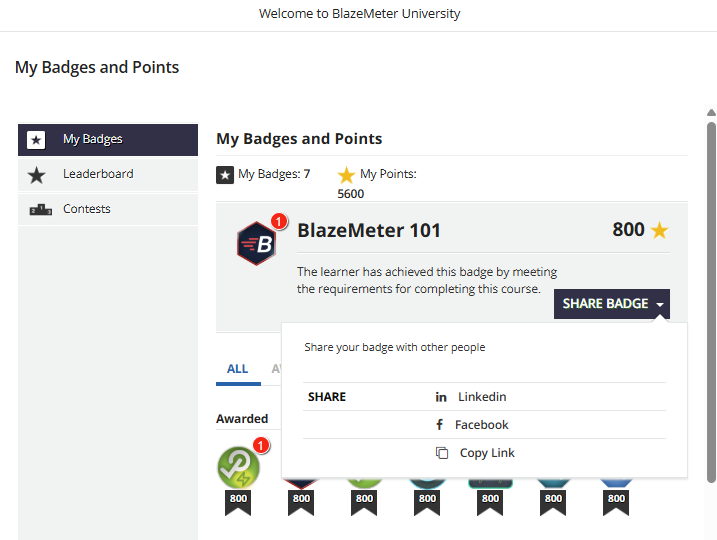Open the Contests sidebar item
The image size is (717, 540).
(108, 209)
